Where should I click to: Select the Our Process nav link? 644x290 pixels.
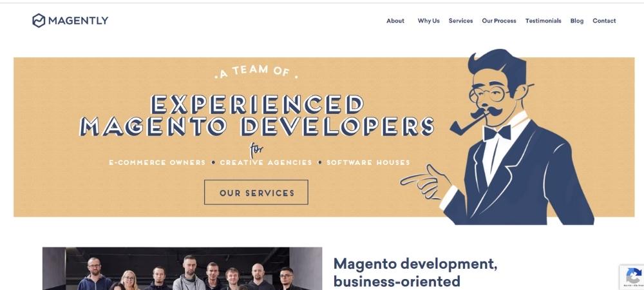[499, 21]
